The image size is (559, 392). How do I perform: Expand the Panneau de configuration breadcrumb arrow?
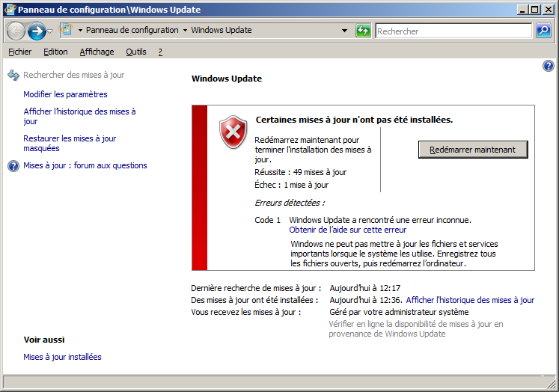pyautogui.click(x=185, y=31)
